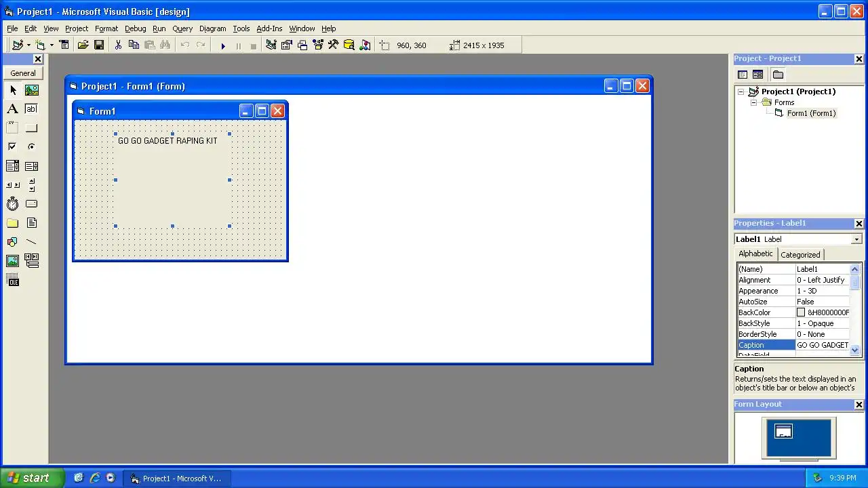This screenshot has height=488, width=868.
Task: Select the Data control tool
Action: (x=32, y=261)
